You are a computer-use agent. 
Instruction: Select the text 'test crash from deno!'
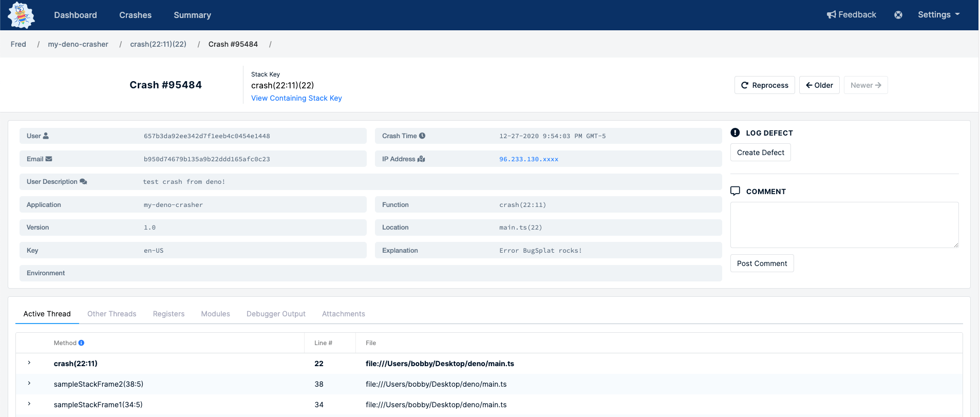click(184, 182)
